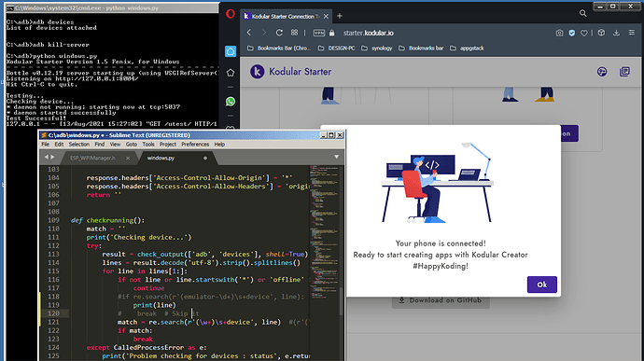Viewport: 644px width, 361px height.
Task: Open Opera sidebar home icon
Action: (231, 51)
